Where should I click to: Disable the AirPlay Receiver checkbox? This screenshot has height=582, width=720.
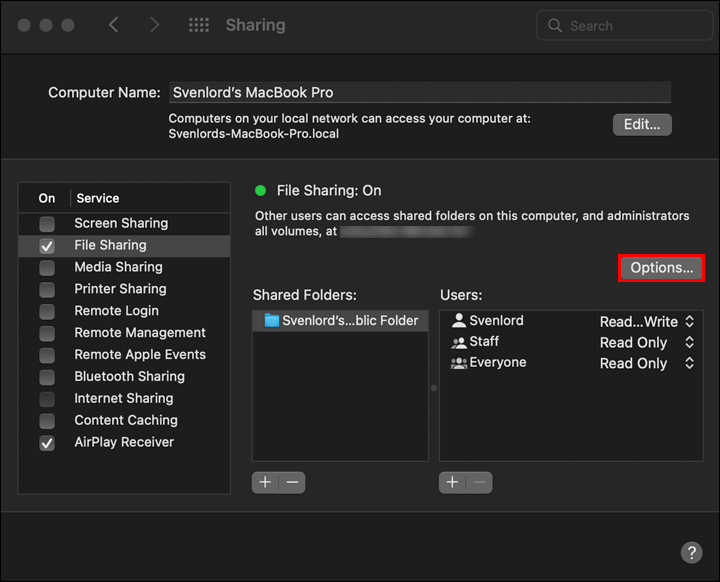point(47,443)
